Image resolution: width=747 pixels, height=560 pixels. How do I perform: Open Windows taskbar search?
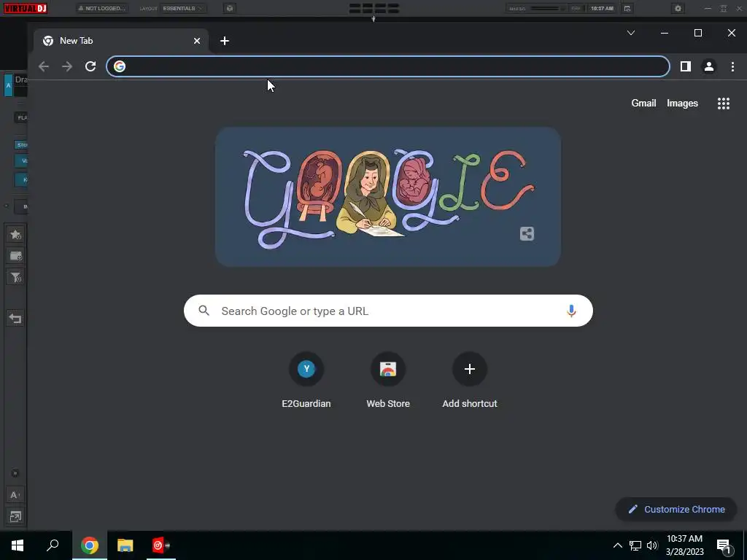tap(53, 545)
